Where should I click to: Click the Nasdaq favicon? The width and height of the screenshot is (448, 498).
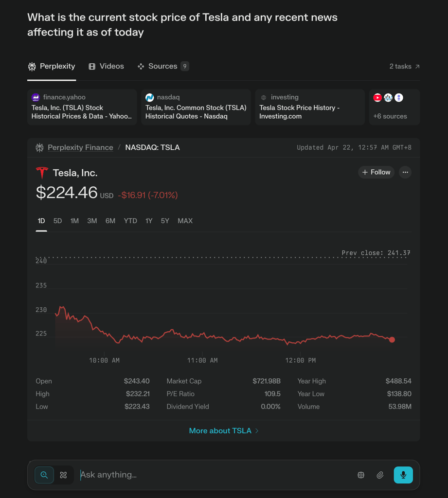(150, 97)
